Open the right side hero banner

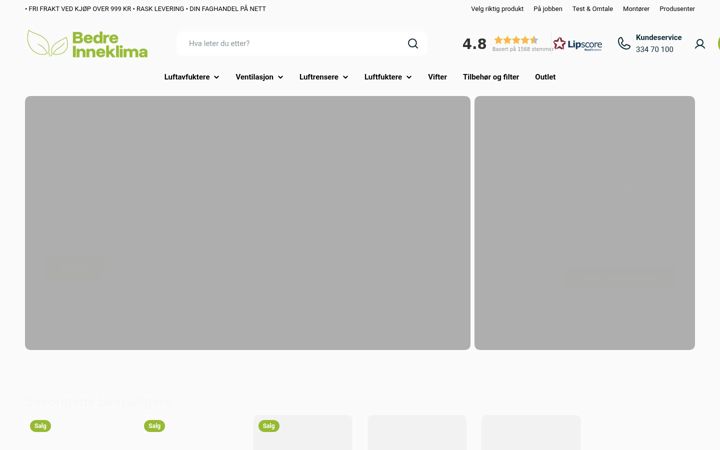click(x=585, y=223)
